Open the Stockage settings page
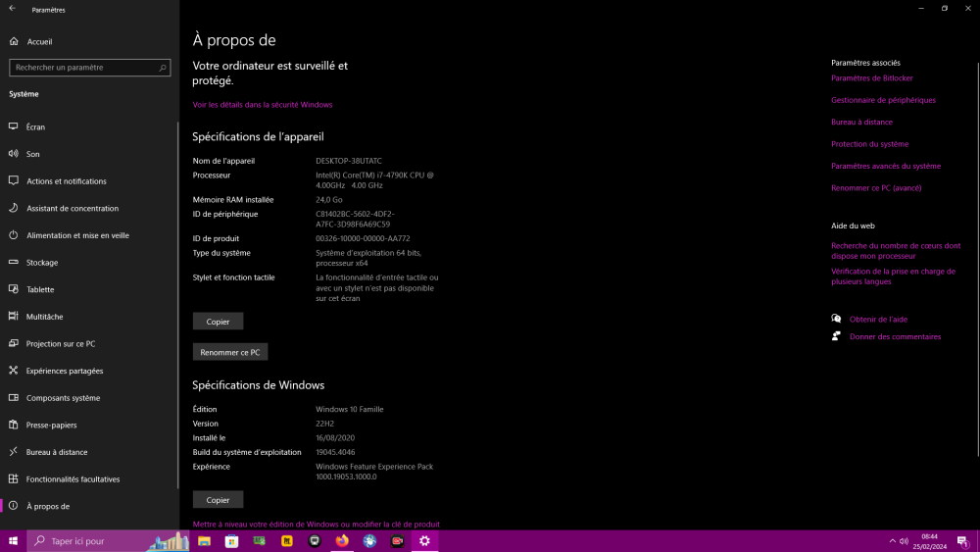Viewport: 980px width, 552px height. [42, 263]
